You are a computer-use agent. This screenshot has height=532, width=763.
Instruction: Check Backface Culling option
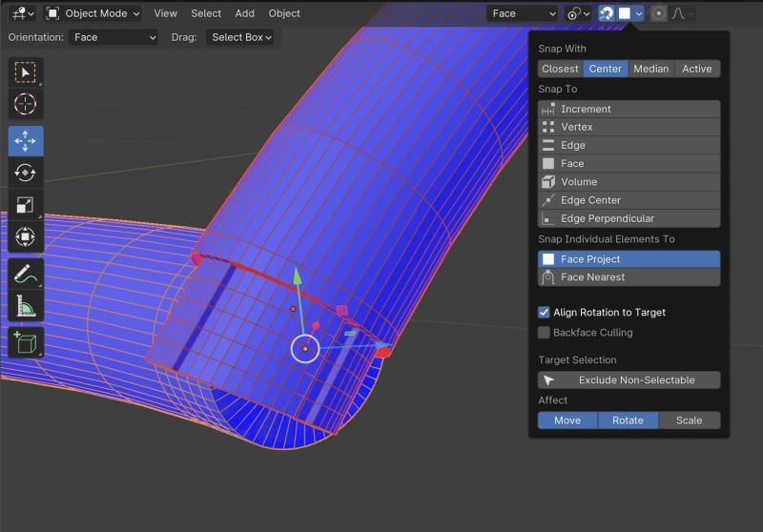point(544,333)
